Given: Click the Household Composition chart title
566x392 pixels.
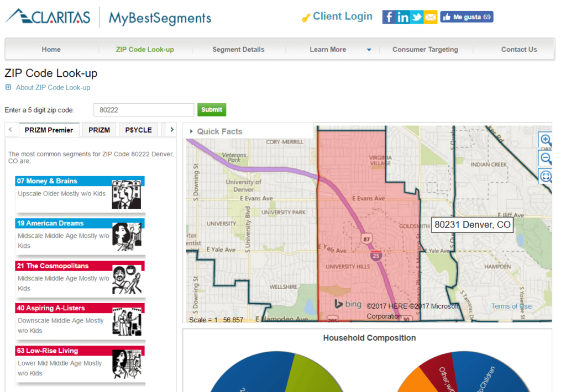Looking at the screenshot, I should [x=369, y=338].
